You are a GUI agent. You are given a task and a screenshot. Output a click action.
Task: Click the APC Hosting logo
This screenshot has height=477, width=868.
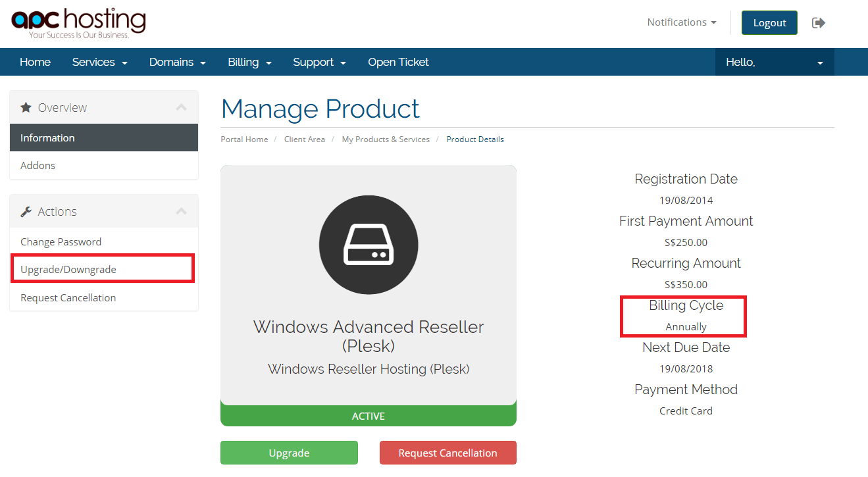tap(78, 22)
